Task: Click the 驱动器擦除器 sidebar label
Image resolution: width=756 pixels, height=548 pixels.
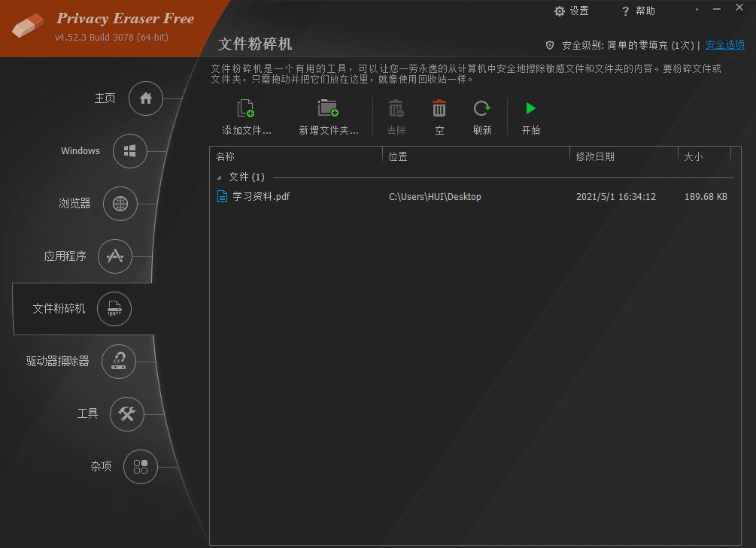Action: point(57,361)
